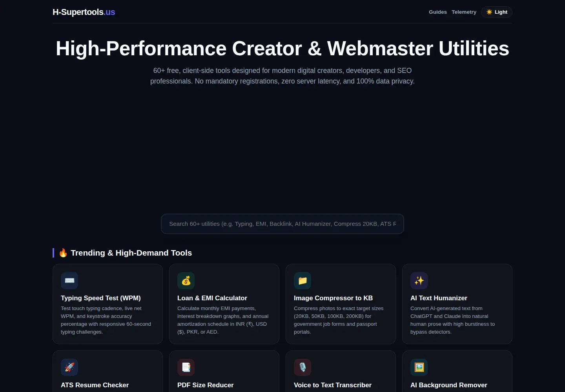This screenshot has height=392, width=565.
Task: Select the ATS Resume Checker title
Action: tap(95, 385)
